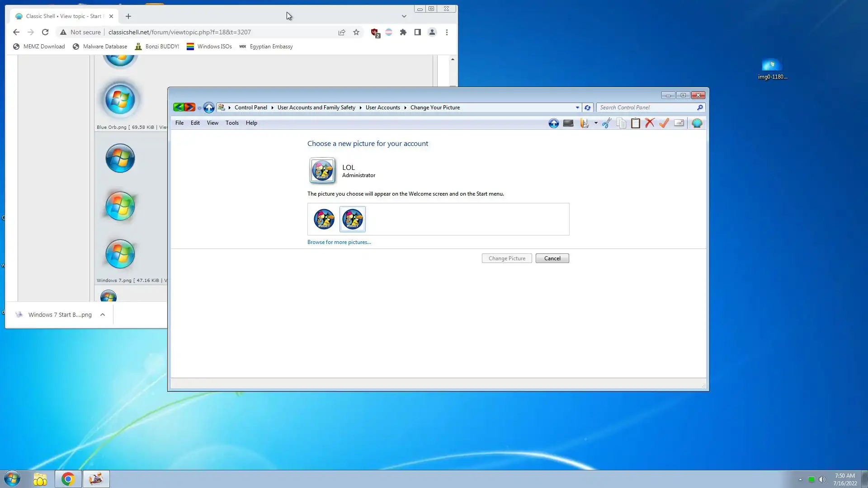Viewport: 868px width, 488px height.
Task: Open the View menu
Action: pyautogui.click(x=212, y=123)
